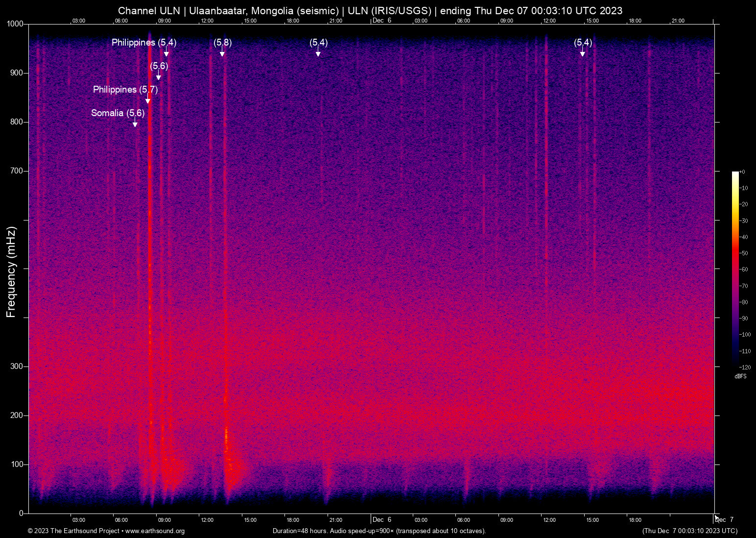Select the "(Thu Dec 7 00:03:10 2023 UTC)" timestamp
Image resolution: width=756 pixels, height=538 pixels.
[690, 531]
